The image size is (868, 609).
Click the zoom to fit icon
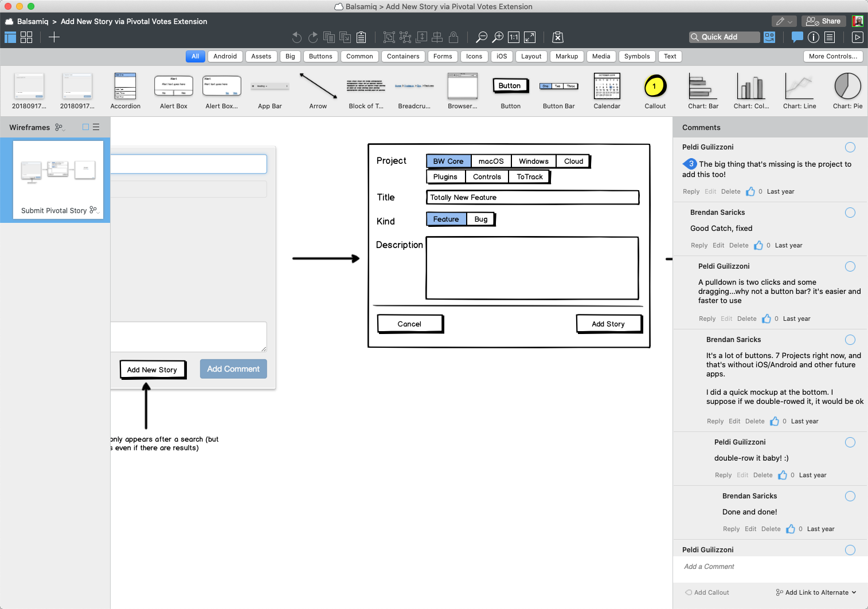click(x=530, y=37)
